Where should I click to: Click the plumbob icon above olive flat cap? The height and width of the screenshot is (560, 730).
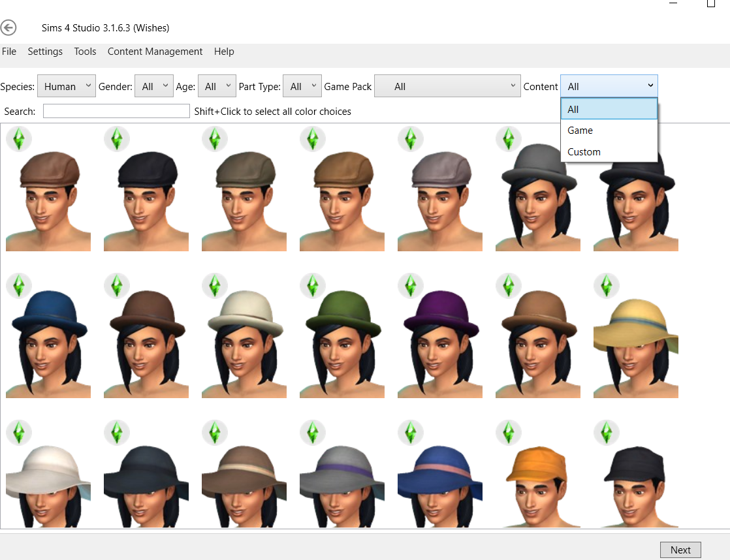point(215,139)
